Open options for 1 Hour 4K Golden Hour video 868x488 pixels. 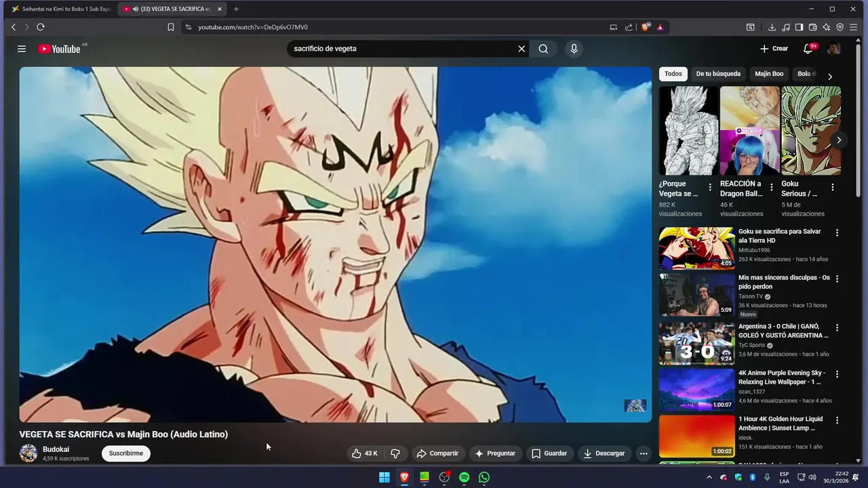tap(837, 420)
